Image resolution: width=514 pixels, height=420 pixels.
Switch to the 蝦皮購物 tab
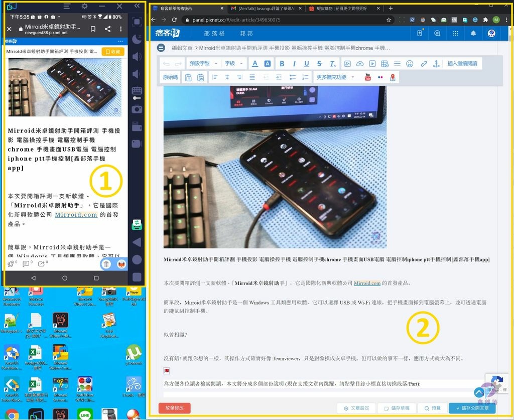344,9
